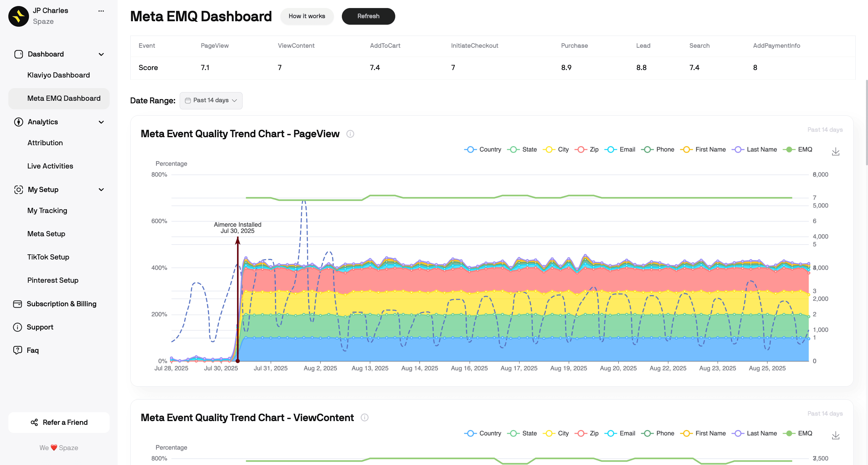The image size is (868, 465).
Task: Open the three-dot account menu
Action: (x=101, y=11)
